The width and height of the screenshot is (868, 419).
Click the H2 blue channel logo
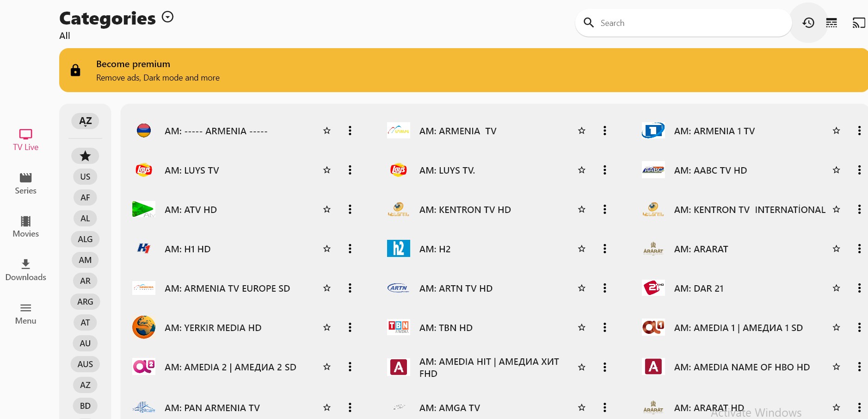coord(399,249)
